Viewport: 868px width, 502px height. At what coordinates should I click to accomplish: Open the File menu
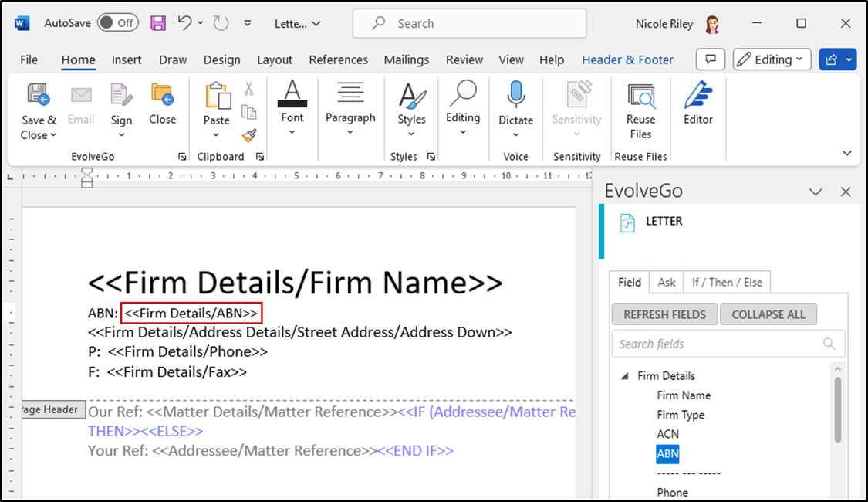click(x=29, y=59)
